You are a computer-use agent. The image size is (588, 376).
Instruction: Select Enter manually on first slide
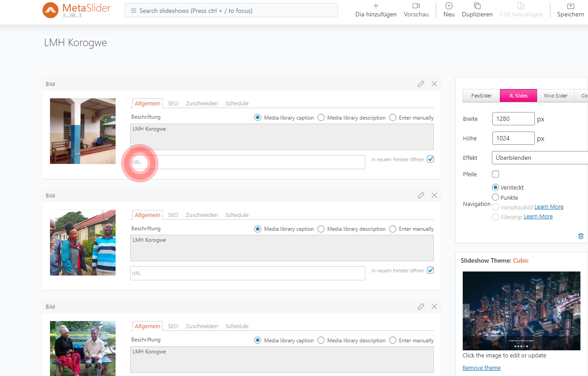click(x=393, y=118)
